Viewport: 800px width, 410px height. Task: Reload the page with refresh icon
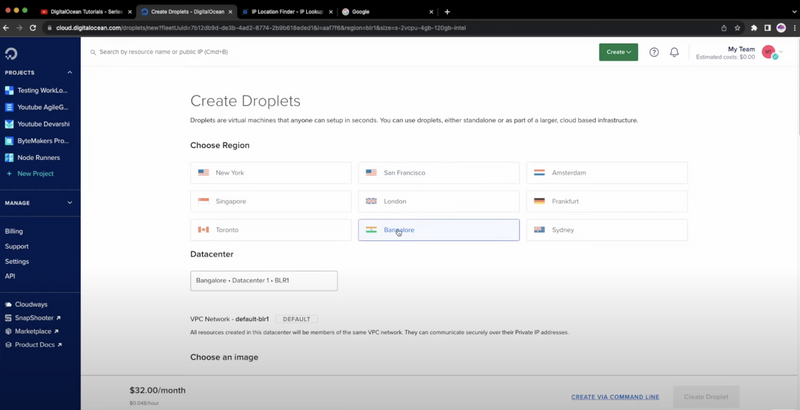(33, 28)
